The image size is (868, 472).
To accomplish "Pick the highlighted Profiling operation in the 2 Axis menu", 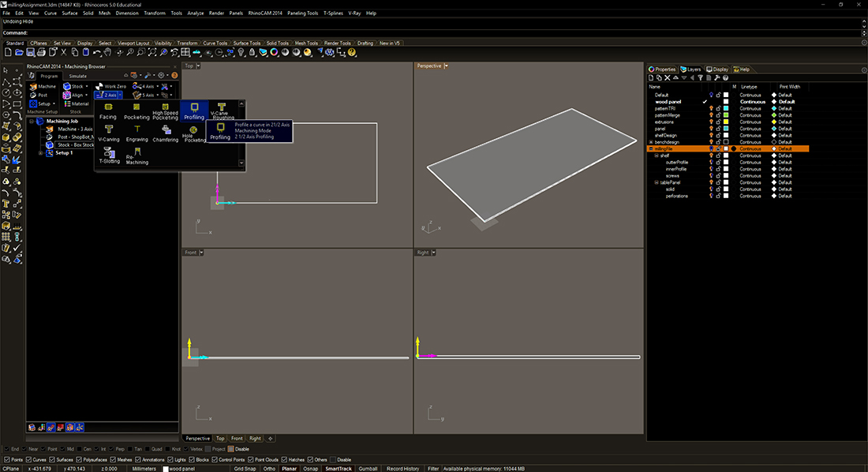I will [x=194, y=111].
